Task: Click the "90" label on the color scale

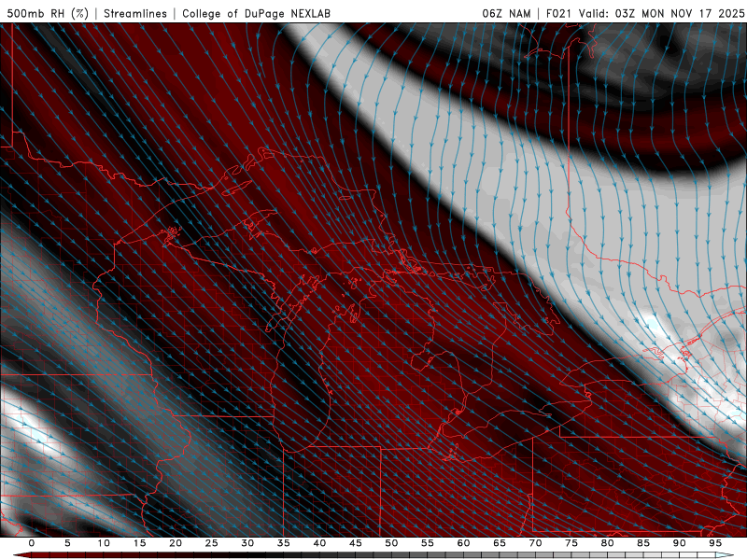Action: tap(679, 543)
